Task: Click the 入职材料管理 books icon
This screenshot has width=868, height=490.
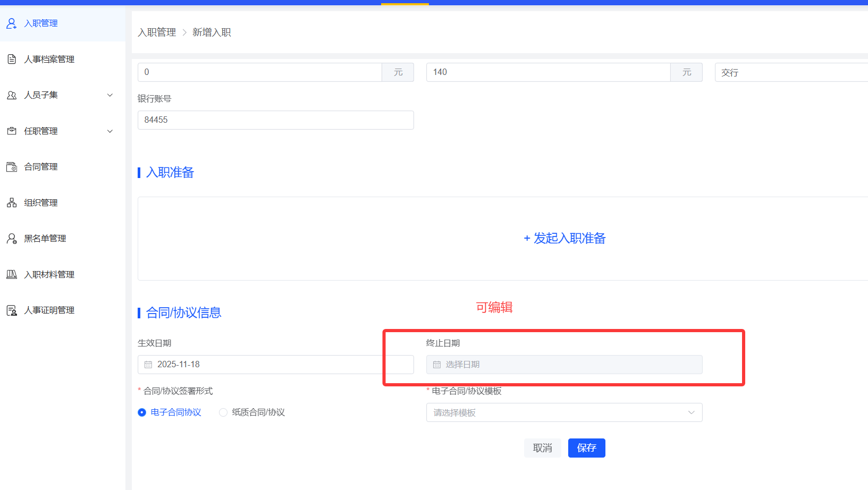Action: coord(12,274)
